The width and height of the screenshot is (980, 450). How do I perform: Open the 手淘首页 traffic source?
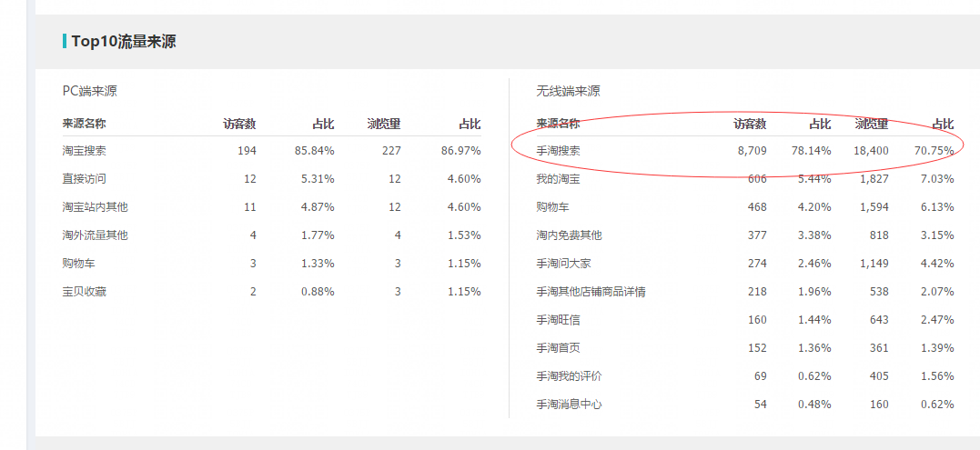(558, 348)
